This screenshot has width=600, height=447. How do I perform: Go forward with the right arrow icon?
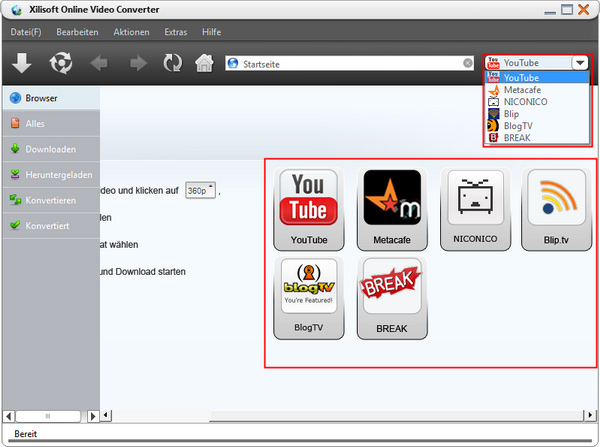click(138, 63)
